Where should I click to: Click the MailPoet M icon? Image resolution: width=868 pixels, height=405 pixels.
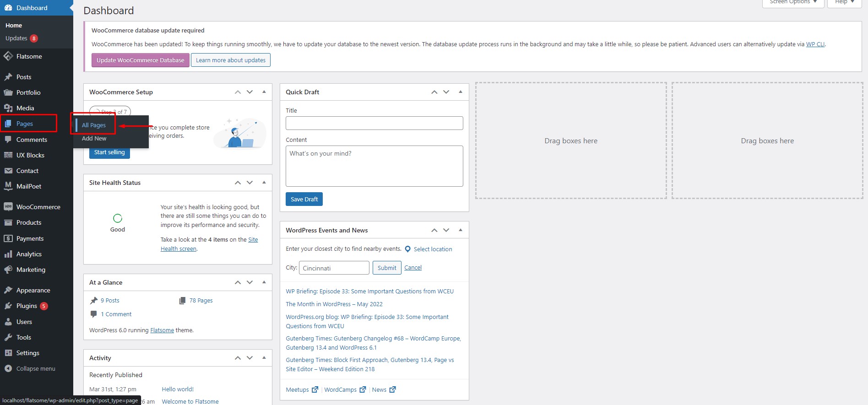point(8,186)
